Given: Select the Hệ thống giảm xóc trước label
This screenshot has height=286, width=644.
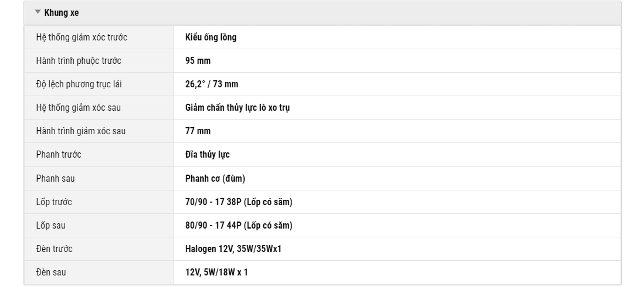Looking at the screenshot, I should pos(82,38).
